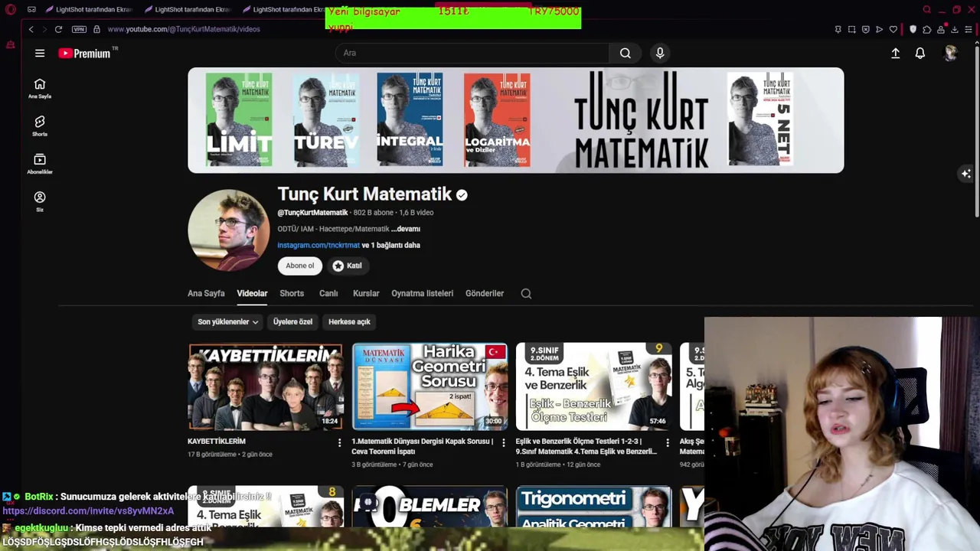This screenshot has height=551, width=980.
Task: Open the Gönderiler tab
Action: point(485,294)
